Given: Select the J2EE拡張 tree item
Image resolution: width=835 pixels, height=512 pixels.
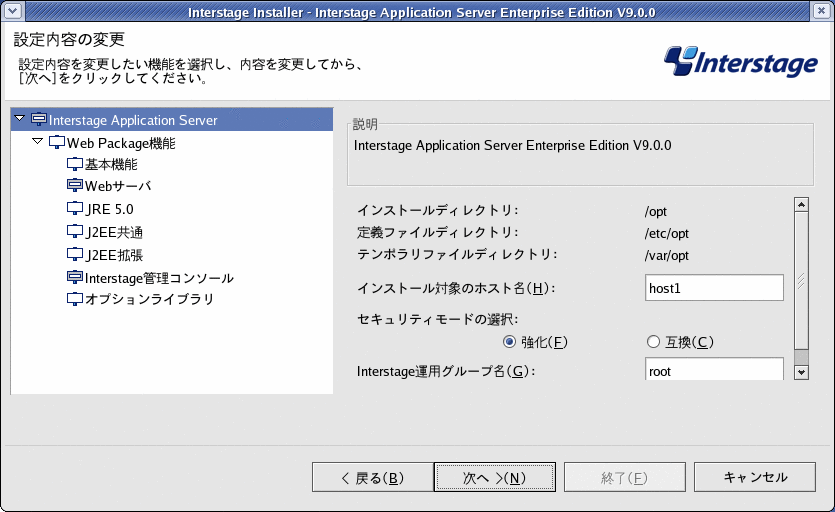Looking at the screenshot, I should point(114,255).
